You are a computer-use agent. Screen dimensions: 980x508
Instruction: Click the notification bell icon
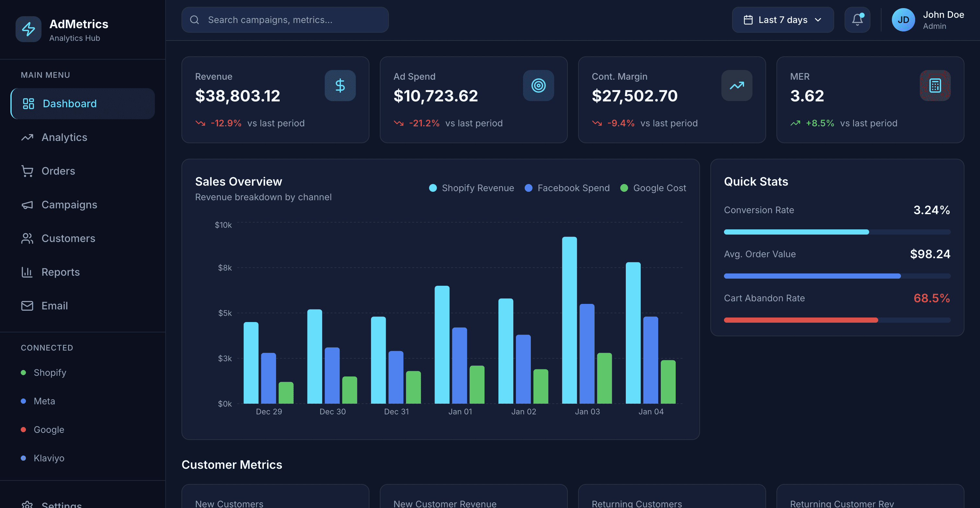(857, 20)
